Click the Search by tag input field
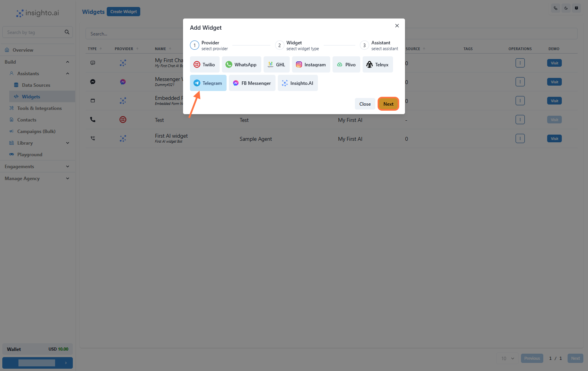 pyautogui.click(x=34, y=32)
